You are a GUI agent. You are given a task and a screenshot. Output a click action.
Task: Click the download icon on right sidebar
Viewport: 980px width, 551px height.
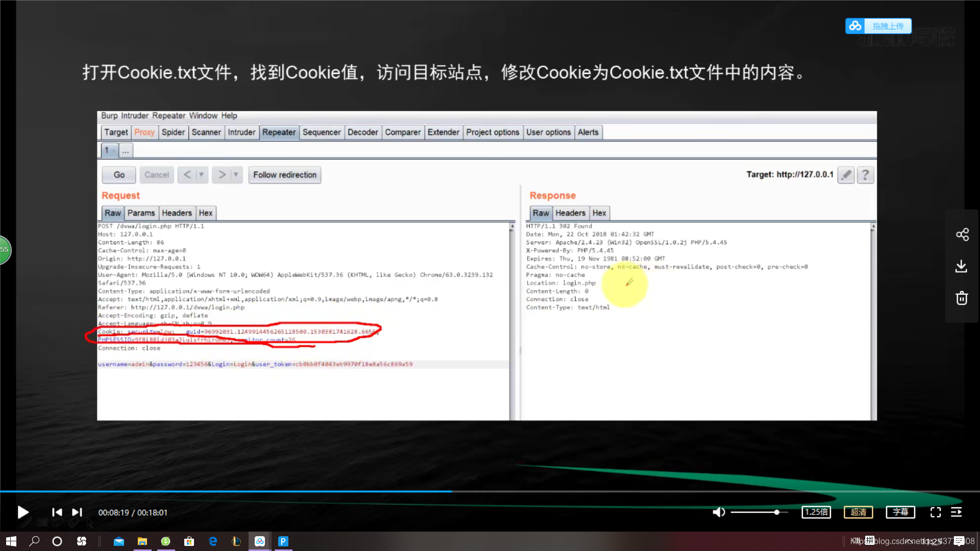[962, 266]
